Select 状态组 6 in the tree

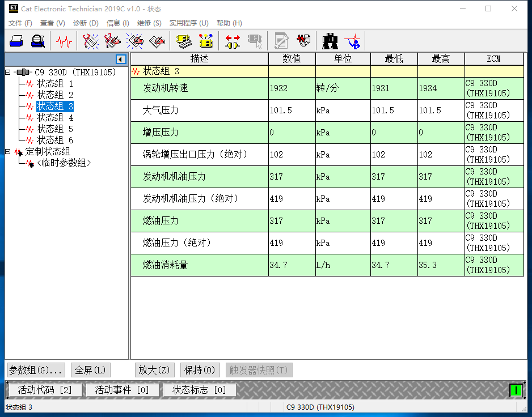[x=55, y=141]
